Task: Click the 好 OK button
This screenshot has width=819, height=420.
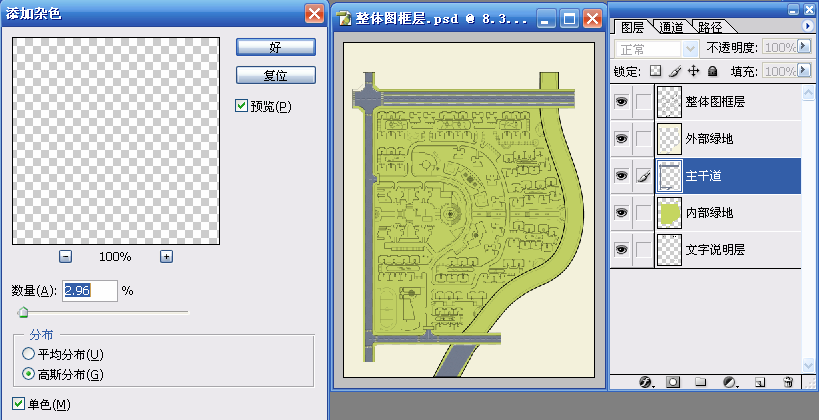Action: [276, 47]
